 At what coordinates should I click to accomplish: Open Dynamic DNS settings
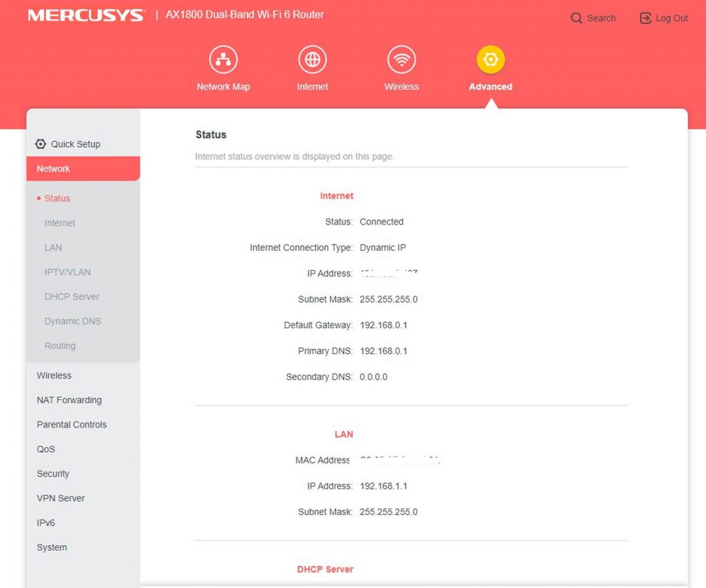72,321
